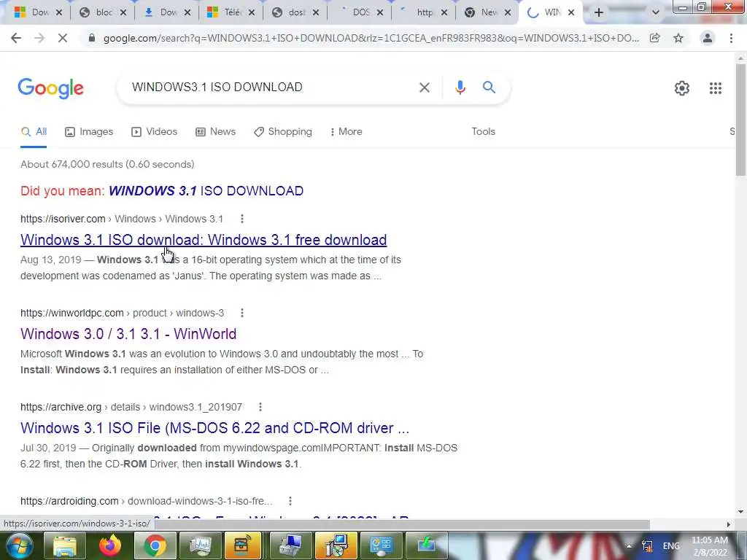Image resolution: width=747 pixels, height=560 pixels.
Task: Click the vertical page scrollbar thumb
Action: (741, 119)
